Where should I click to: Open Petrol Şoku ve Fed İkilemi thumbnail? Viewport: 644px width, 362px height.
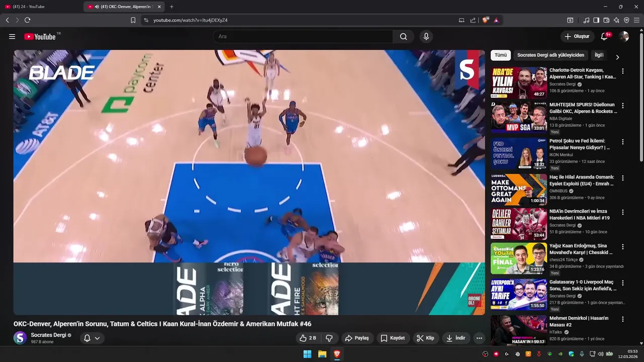click(519, 153)
